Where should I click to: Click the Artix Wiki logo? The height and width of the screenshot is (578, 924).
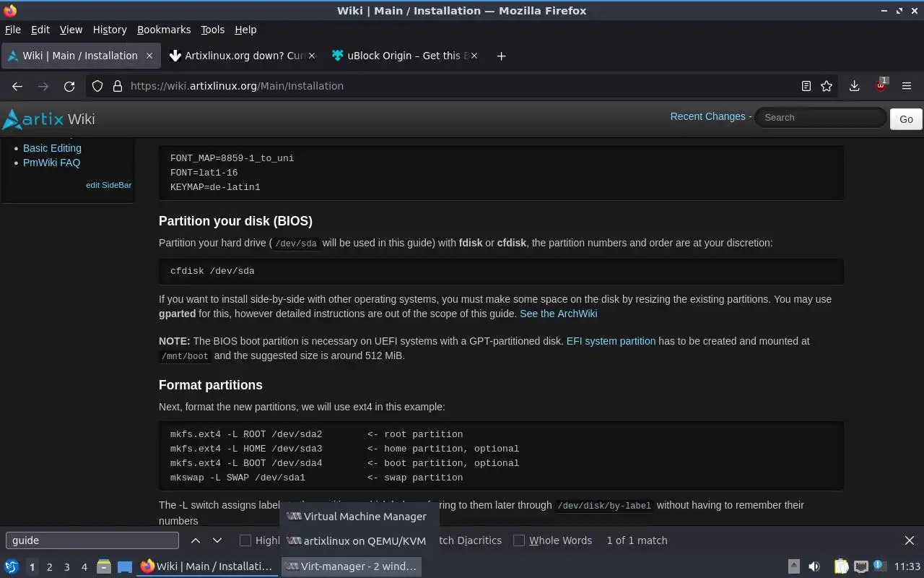[48, 118]
